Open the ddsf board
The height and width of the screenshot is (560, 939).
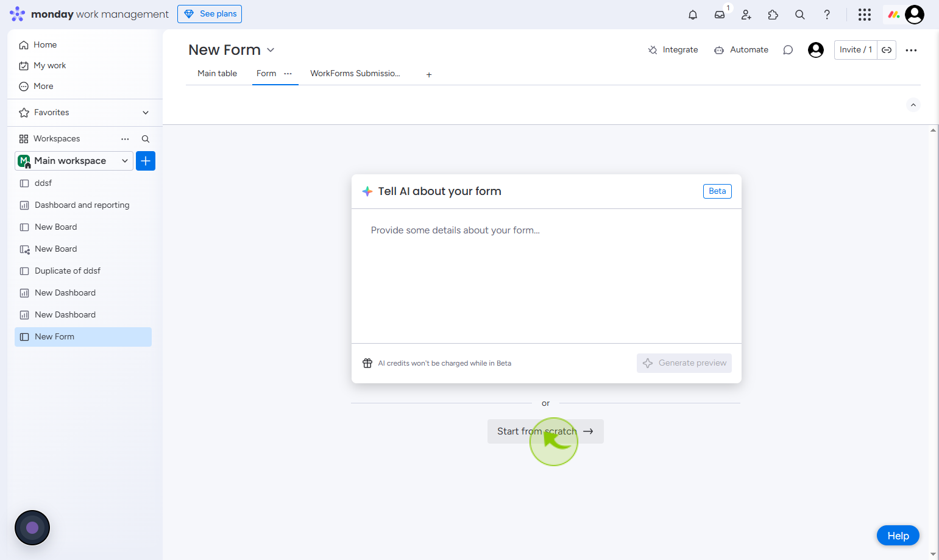tap(83, 183)
